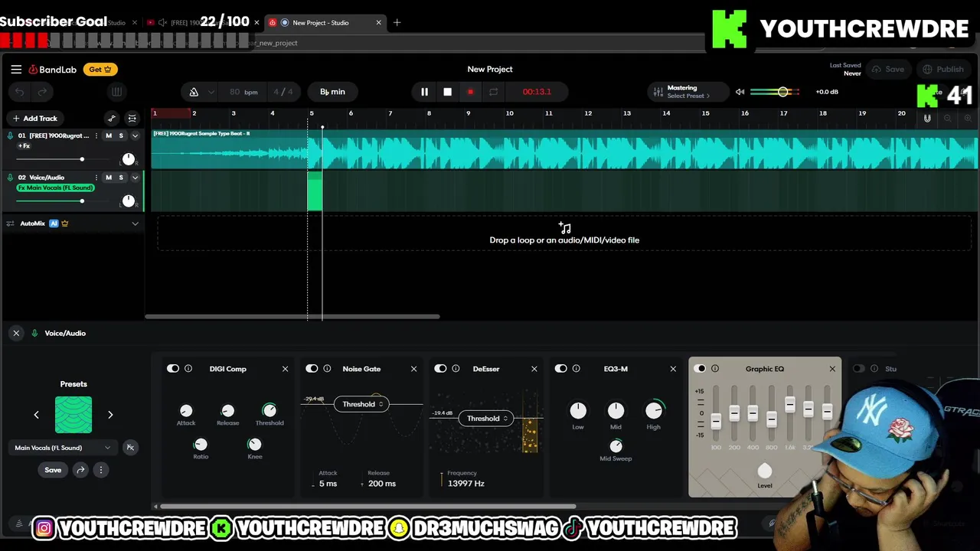
Task: Show DIGI Comp info icon
Action: tap(188, 369)
